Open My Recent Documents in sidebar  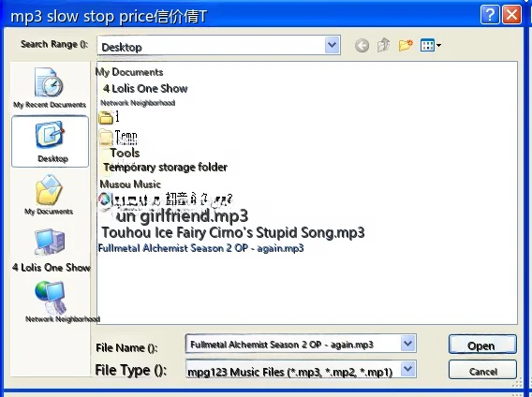[x=50, y=88]
